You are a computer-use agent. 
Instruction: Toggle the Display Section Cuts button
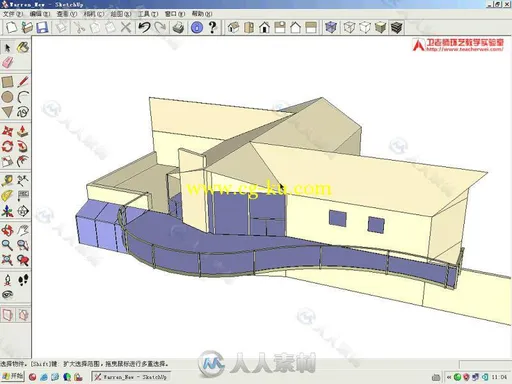[23, 315]
